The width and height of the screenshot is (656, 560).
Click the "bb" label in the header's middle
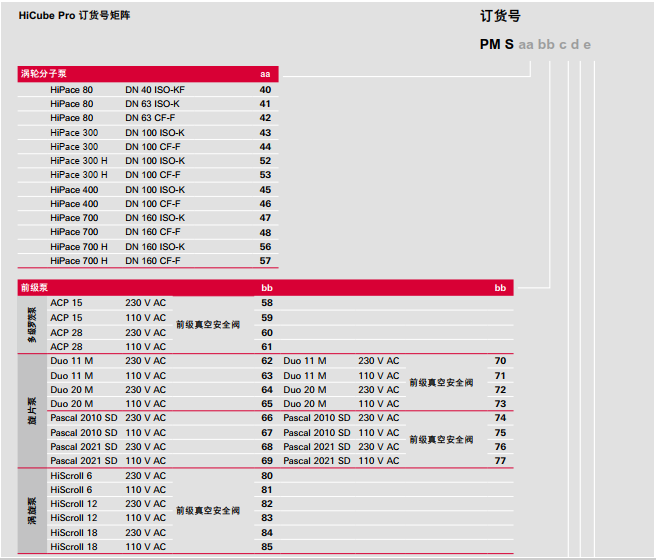[x=267, y=288]
